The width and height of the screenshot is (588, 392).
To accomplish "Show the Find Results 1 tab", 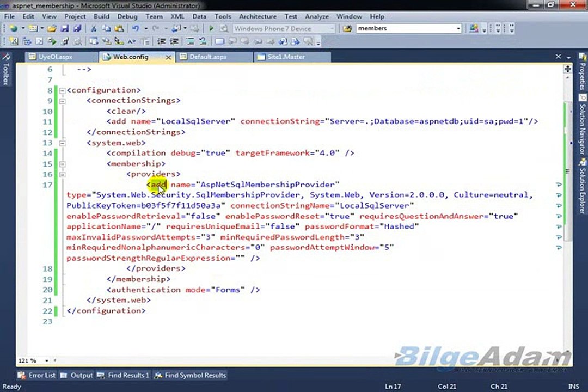I will (124, 375).
